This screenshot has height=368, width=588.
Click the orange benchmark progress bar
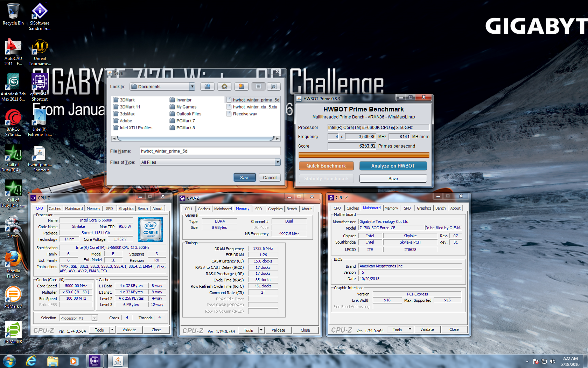click(364, 155)
